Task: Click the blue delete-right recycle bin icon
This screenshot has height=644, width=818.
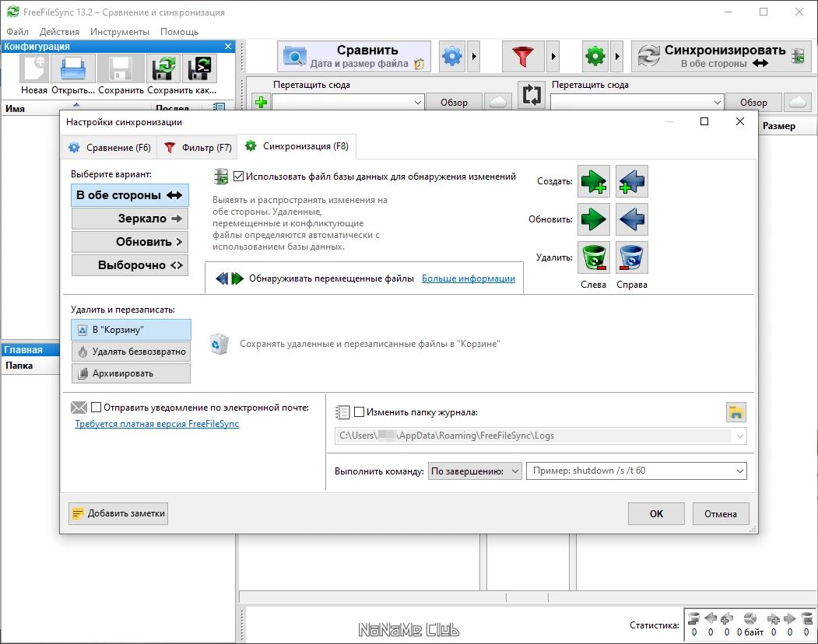Action: tap(632, 257)
